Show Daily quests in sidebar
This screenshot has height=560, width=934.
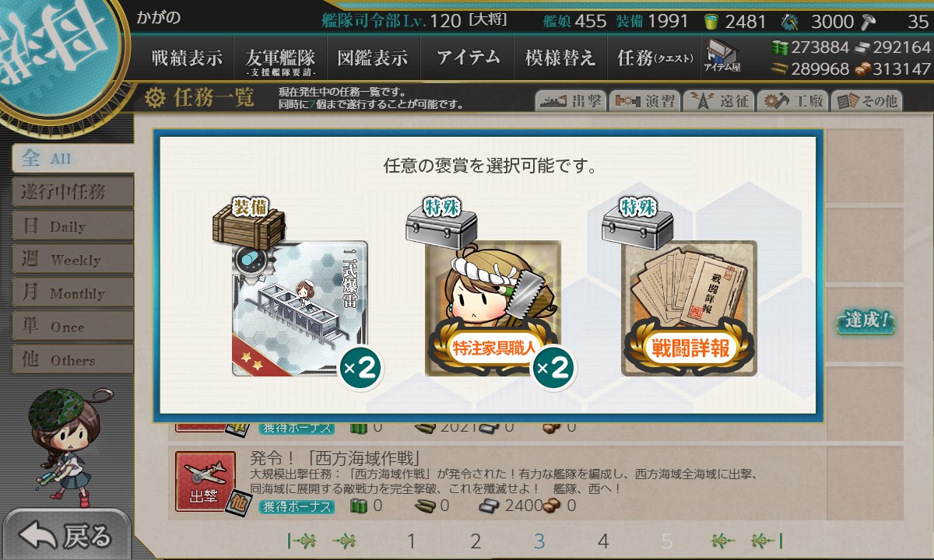(x=72, y=226)
